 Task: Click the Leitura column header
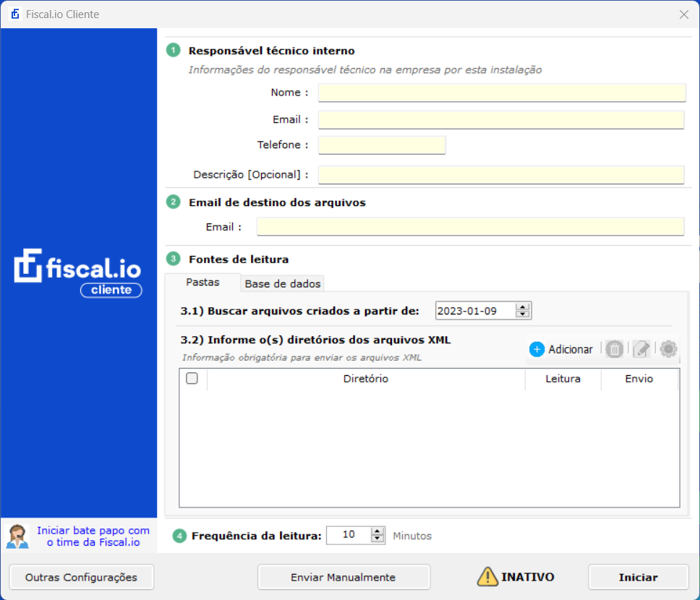pos(563,379)
